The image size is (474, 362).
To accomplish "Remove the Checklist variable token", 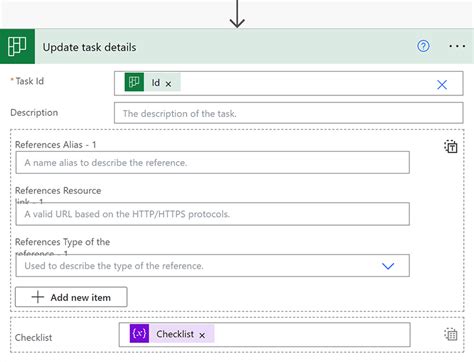I will click(202, 335).
